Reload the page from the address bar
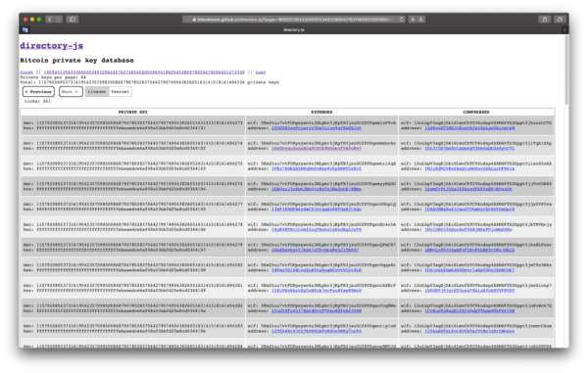588x373 pixels. tap(402, 20)
